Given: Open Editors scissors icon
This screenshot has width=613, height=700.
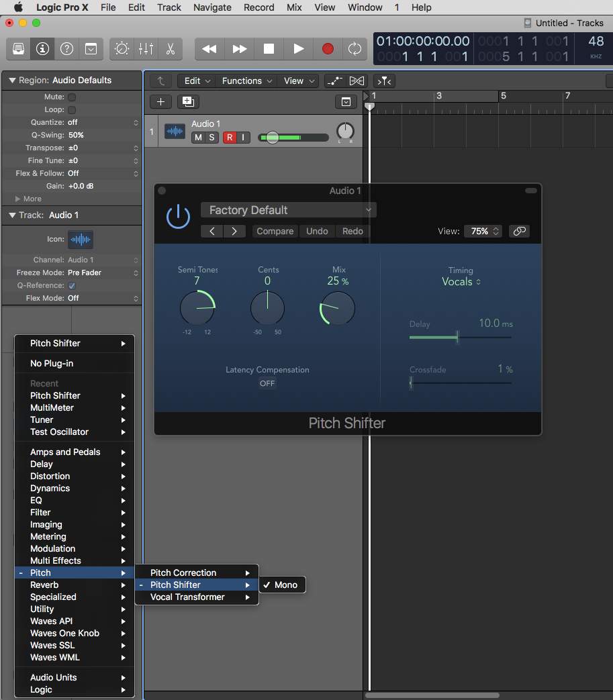Looking at the screenshot, I should click(x=170, y=49).
